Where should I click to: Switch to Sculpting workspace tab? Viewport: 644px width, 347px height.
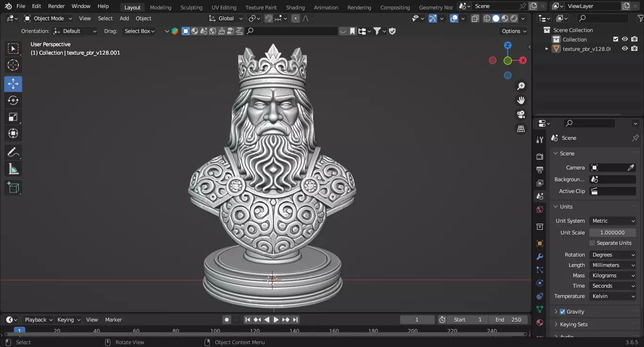point(191,7)
